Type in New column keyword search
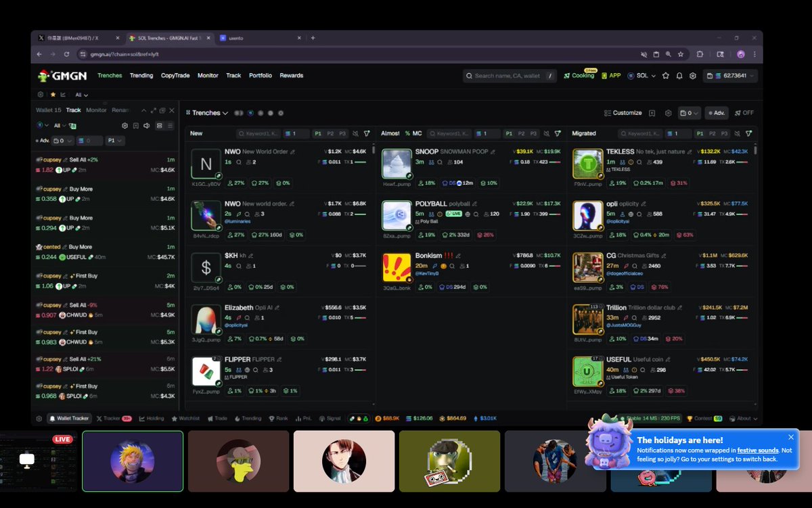Image resolution: width=812 pixels, height=508 pixels. 258,134
